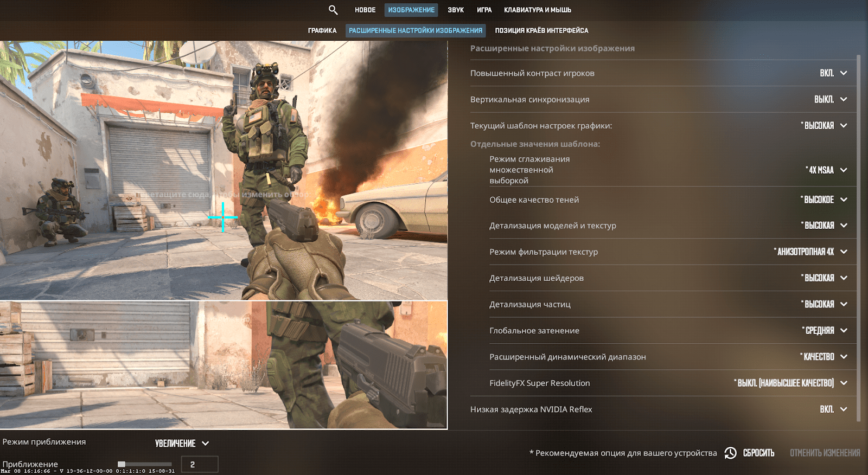868x475 pixels.
Task: Click the Сбросить reset button
Action: [x=758, y=453]
